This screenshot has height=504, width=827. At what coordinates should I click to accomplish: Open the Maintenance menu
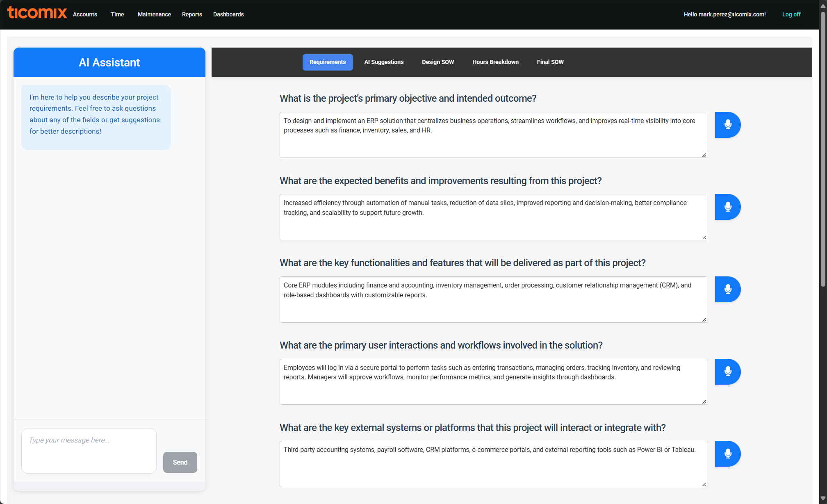(154, 14)
